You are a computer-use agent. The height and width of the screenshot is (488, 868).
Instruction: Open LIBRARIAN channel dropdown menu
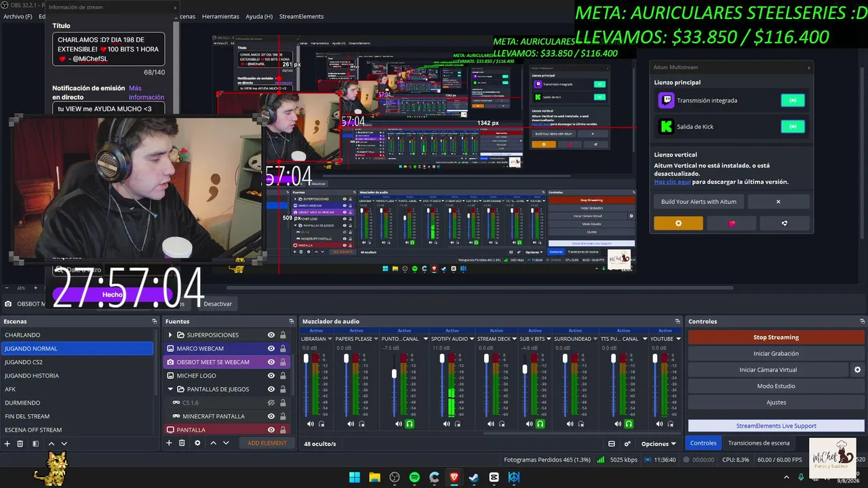point(330,339)
